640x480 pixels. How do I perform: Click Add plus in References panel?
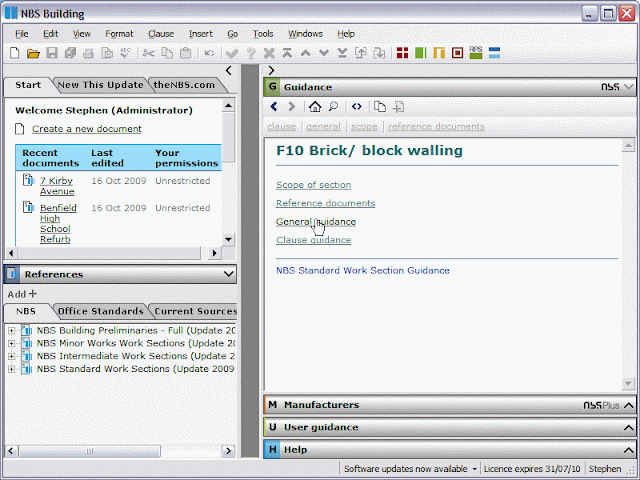[x=22, y=294]
